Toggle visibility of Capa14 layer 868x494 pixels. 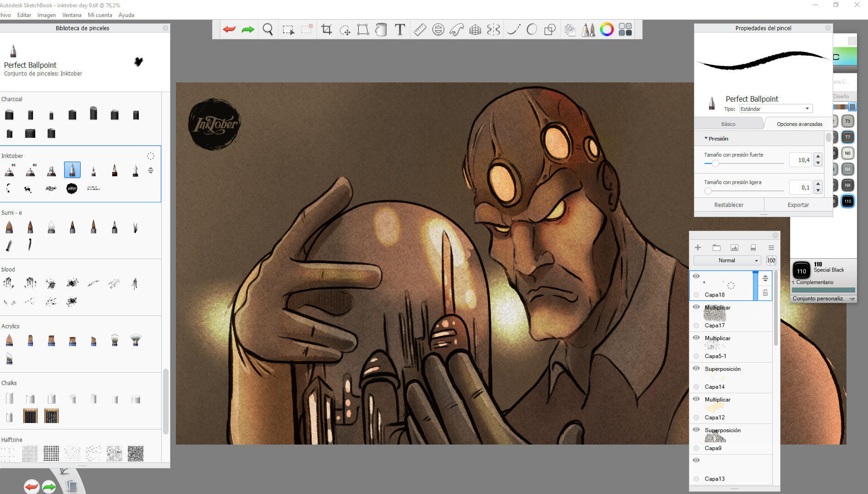pos(696,369)
